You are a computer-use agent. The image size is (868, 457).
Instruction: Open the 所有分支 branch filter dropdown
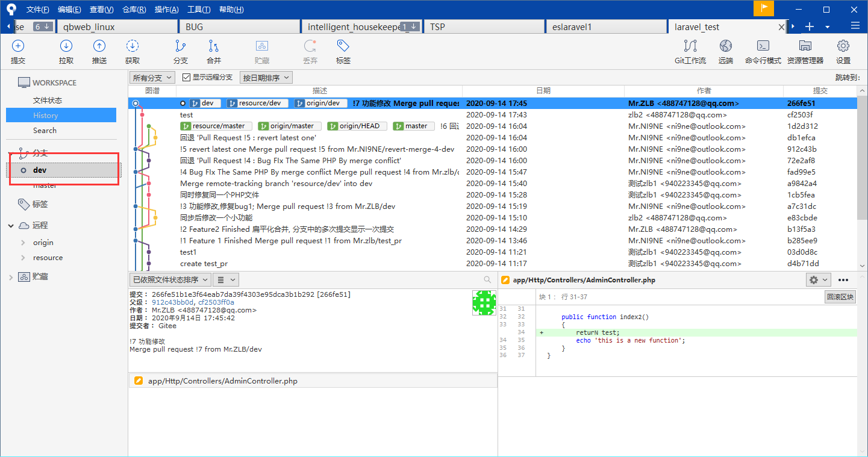pyautogui.click(x=152, y=78)
